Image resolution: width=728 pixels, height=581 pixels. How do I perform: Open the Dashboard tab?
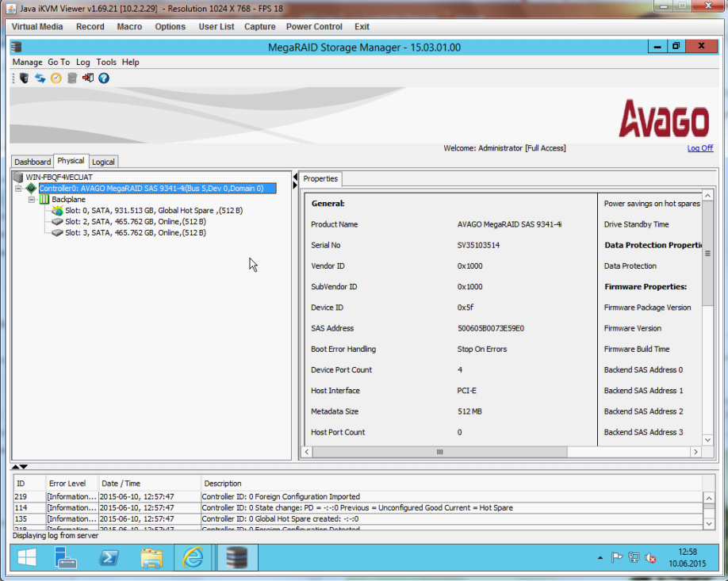click(33, 162)
